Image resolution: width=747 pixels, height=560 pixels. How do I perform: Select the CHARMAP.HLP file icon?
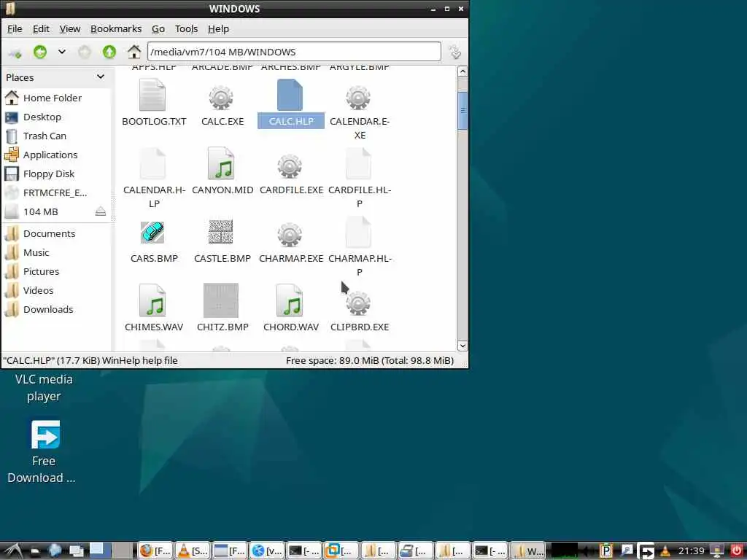(358, 233)
